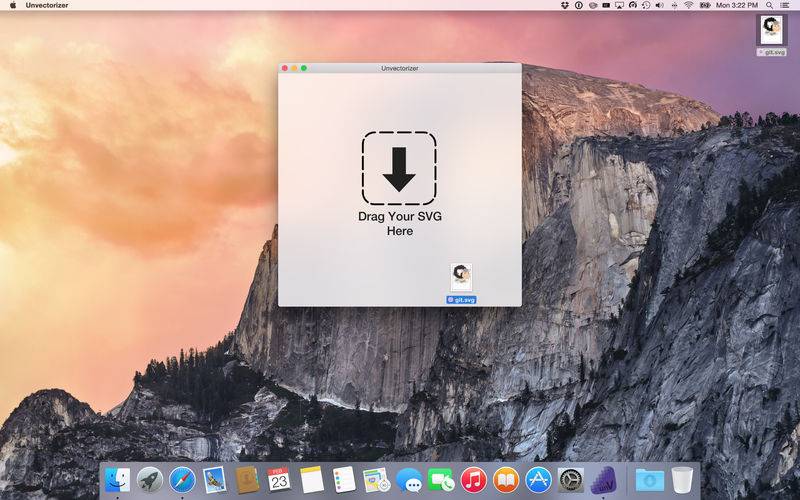Check the battery status icon
Screen dimensions: 800x500
tap(705, 5)
